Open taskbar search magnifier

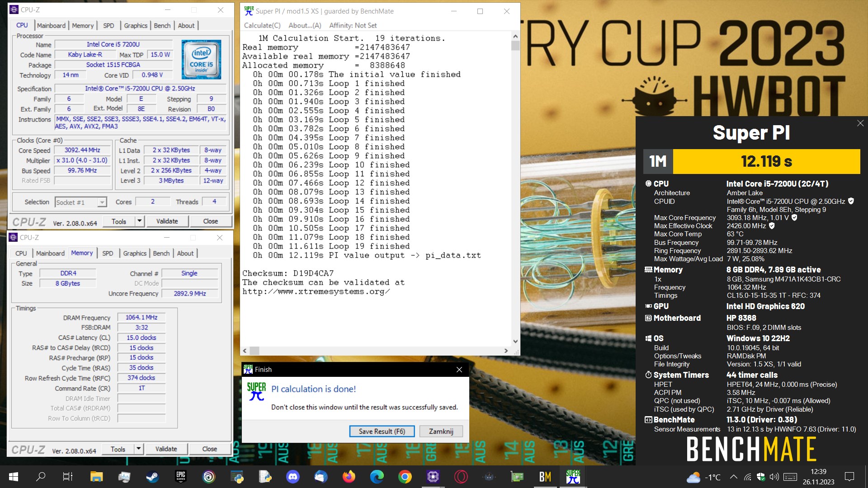[x=41, y=477]
